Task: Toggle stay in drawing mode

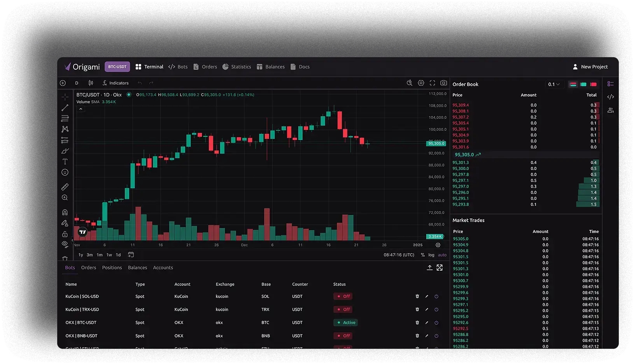Action: [65, 223]
